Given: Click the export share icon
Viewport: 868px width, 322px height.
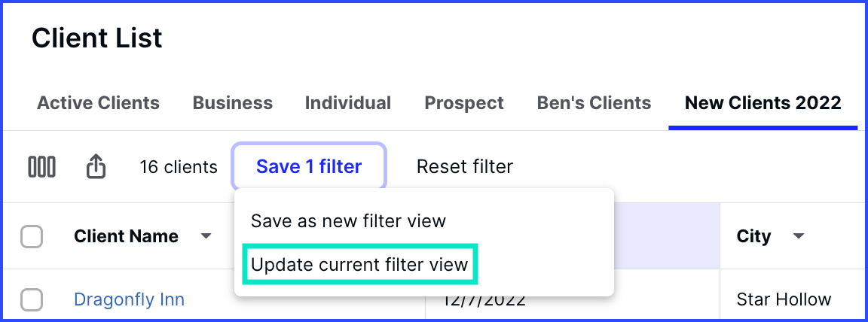Looking at the screenshot, I should pos(96,166).
